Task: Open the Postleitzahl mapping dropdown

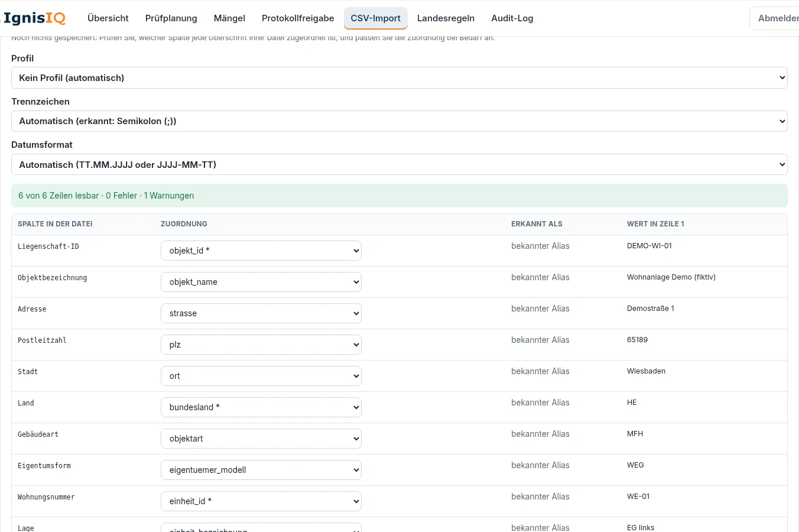Action: pyautogui.click(x=261, y=345)
